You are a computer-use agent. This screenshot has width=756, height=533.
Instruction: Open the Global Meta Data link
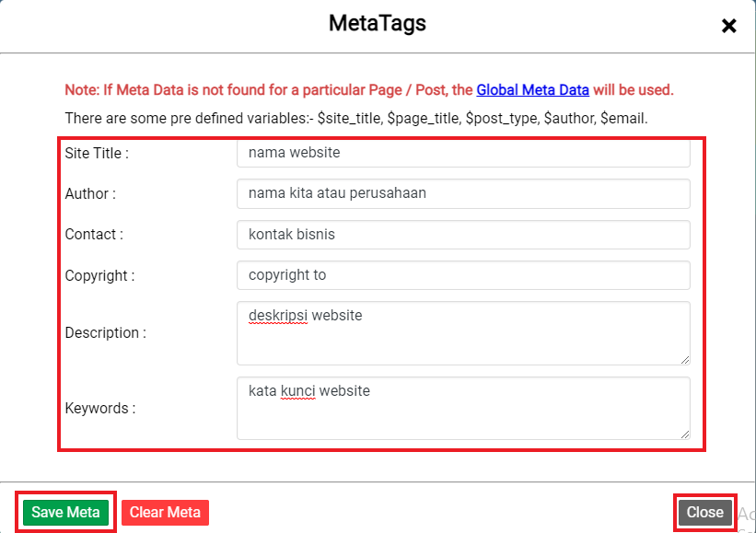[532, 89]
